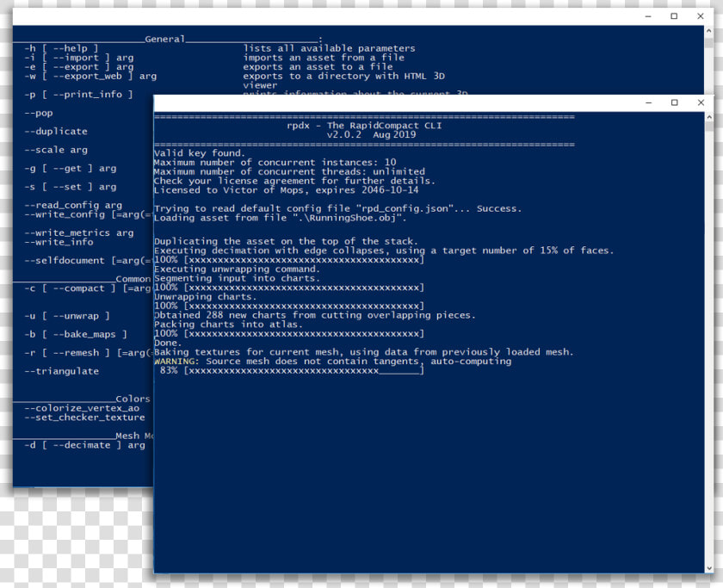Screen dimensions: 723x588
Task: Click the '--pop' option in back window
Action: coord(38,113)
